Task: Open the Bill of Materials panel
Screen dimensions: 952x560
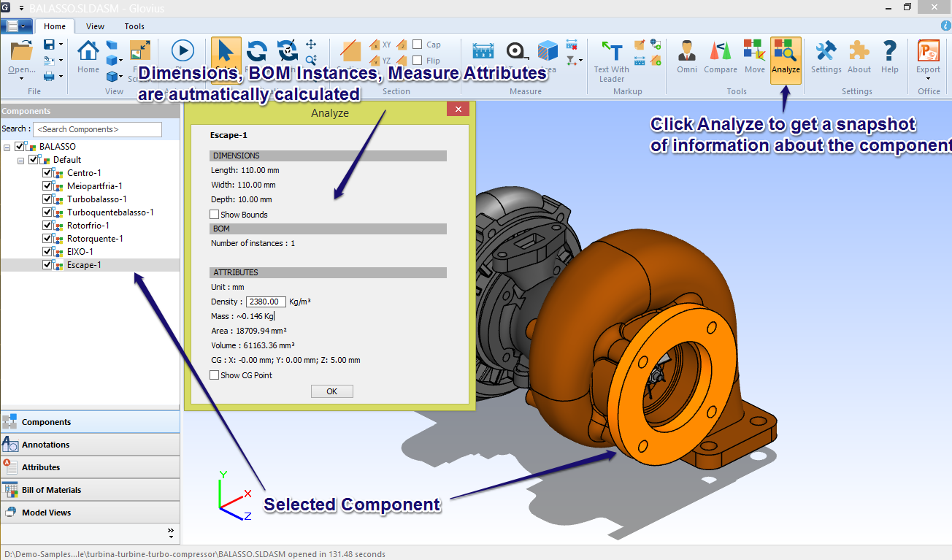Action: [90, 490]
